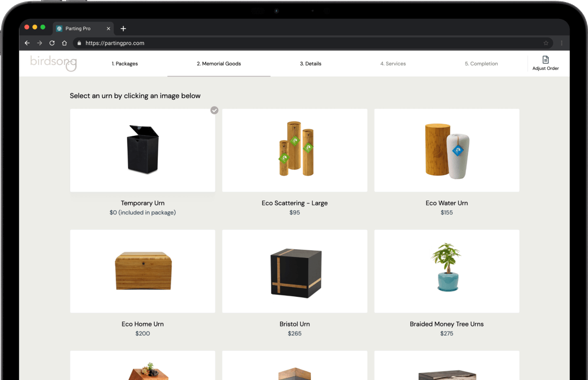
Task: Select the Eco Water Urn image
Action: point(447,151)
